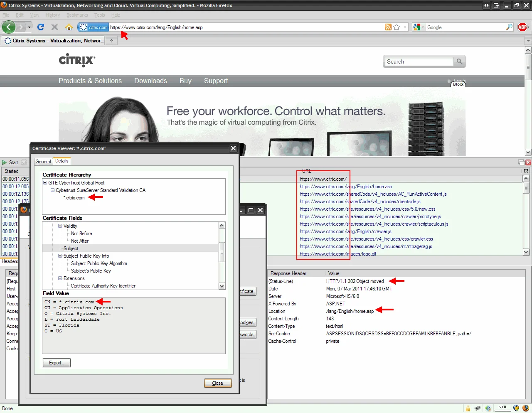Open the Tools menu
The image size is (532, 413).
pyautogui.click(x=99, y=15)
